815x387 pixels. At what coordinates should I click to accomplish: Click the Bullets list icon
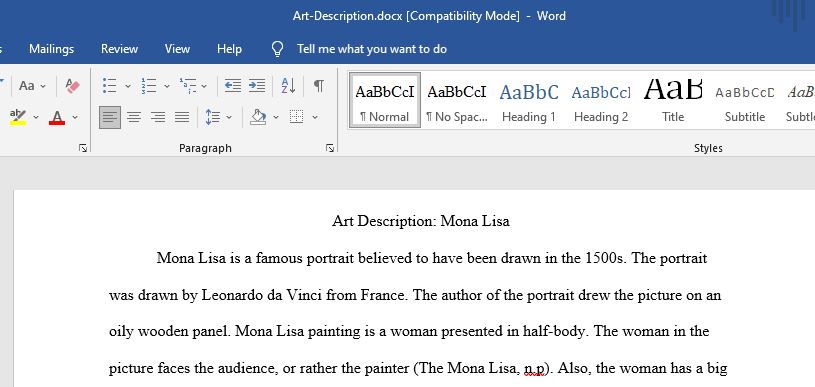[109, 86]
